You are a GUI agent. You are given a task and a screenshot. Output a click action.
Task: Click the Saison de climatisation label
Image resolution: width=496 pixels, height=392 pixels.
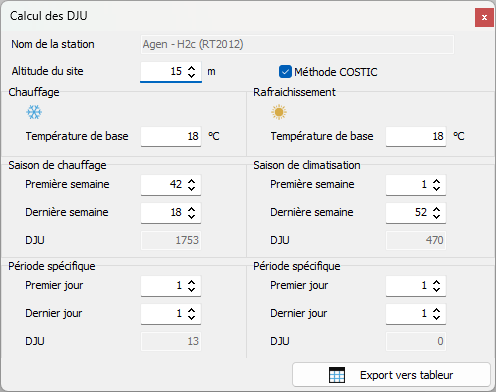307,165
